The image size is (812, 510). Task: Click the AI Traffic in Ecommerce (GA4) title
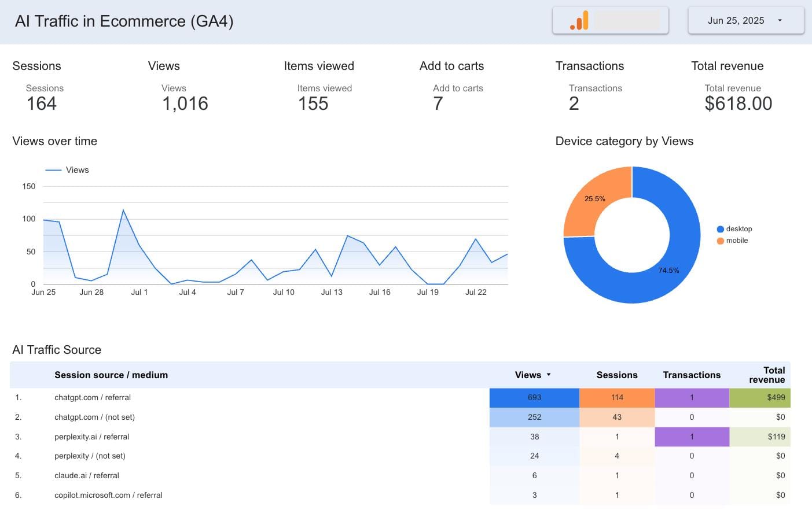click(124, 21)
